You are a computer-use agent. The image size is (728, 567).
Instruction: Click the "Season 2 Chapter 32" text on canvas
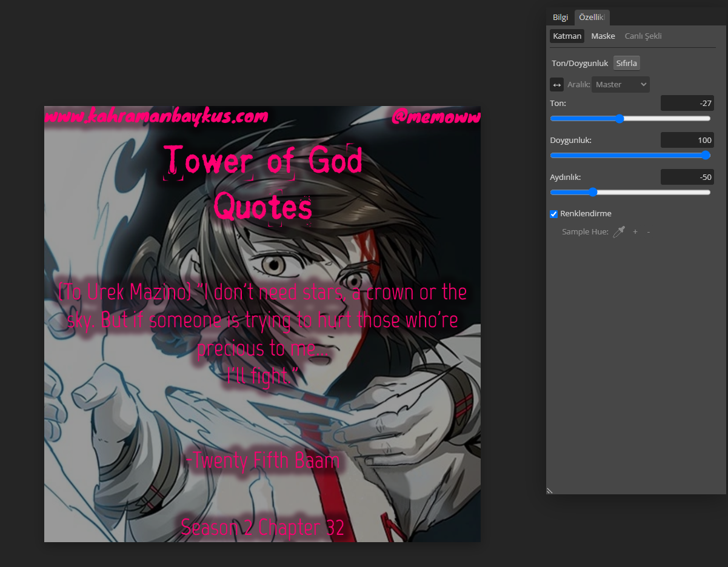263,527
